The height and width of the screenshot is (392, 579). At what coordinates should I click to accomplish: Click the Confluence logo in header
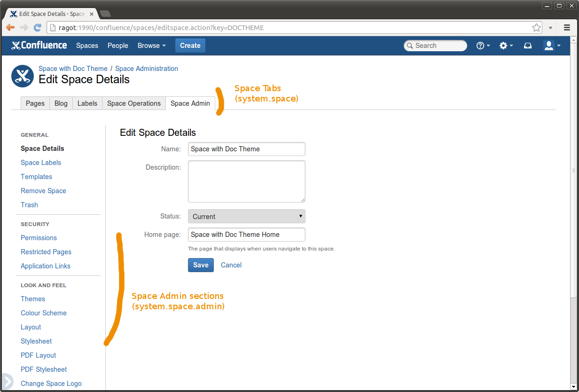coord(39,46)
